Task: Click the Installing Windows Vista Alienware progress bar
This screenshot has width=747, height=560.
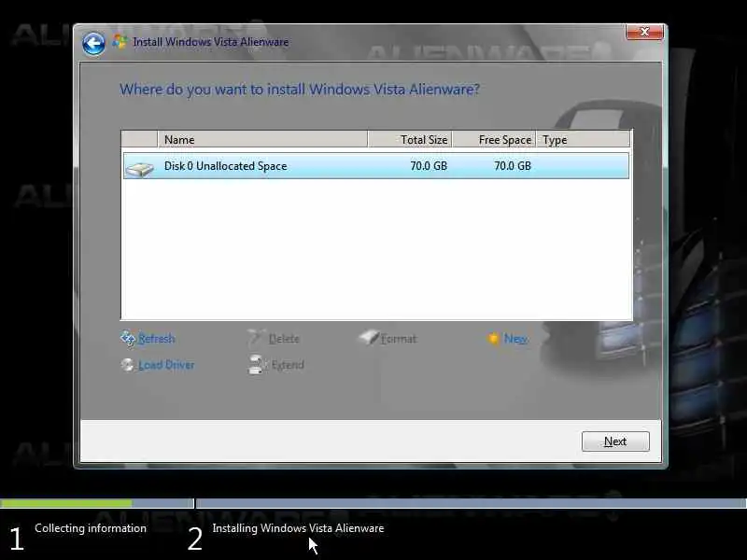Action: (472, 503)
